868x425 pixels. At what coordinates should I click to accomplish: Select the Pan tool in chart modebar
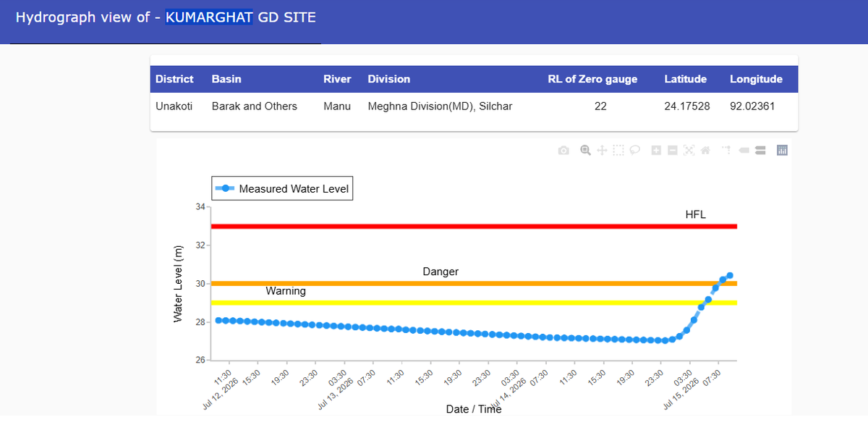tap(602, 151)
